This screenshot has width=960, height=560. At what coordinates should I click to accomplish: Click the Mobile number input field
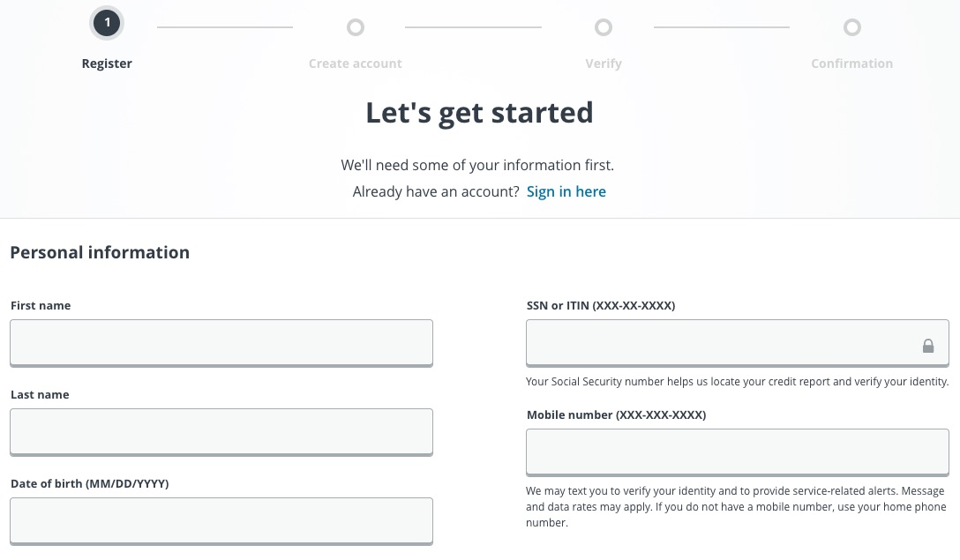[x=737, y=452]
